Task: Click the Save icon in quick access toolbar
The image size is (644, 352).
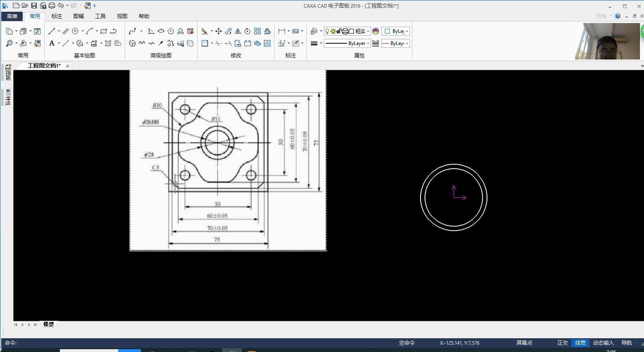Action: (34, 6)
